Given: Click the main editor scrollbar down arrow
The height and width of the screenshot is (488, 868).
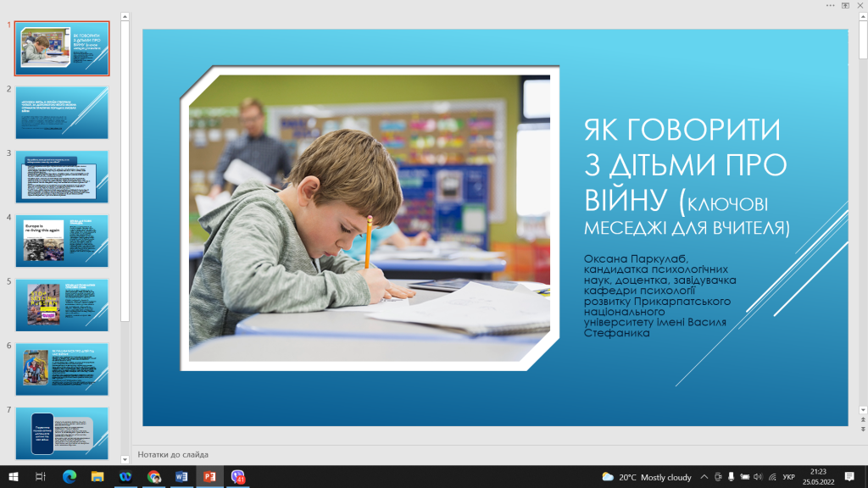Looking at the screenshot, I should pos(862,410).
